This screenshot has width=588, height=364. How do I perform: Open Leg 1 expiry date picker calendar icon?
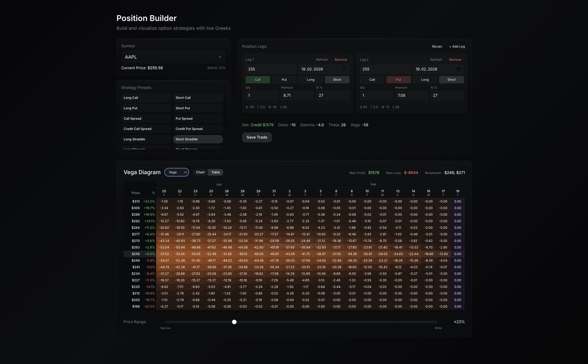tap(343, 69)
